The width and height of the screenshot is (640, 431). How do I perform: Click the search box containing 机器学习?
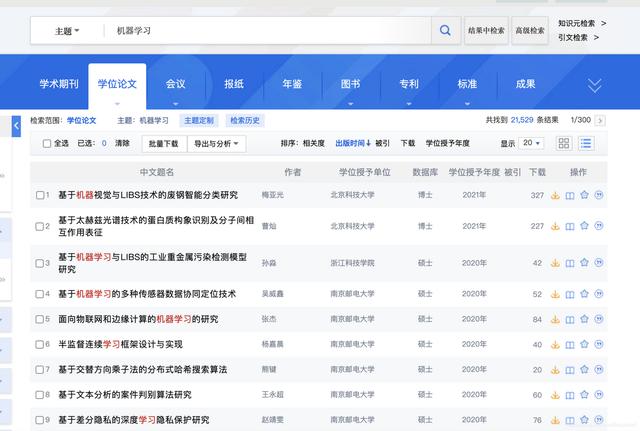pos(267,31)
